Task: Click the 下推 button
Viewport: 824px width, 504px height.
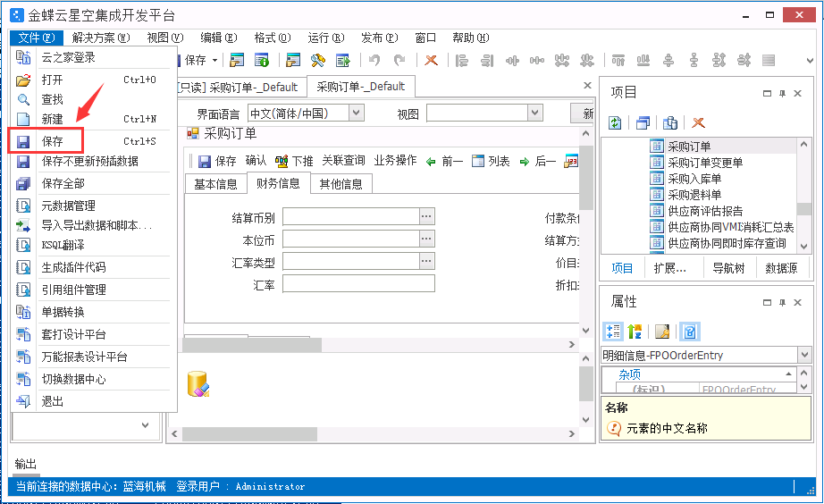Action: [x=294, y=161]
